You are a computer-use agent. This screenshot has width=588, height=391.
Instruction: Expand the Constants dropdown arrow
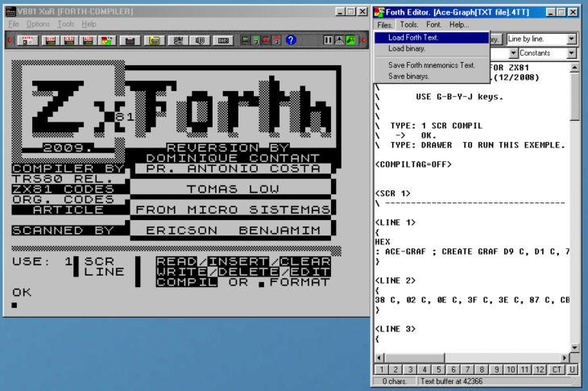pos(571,53)
